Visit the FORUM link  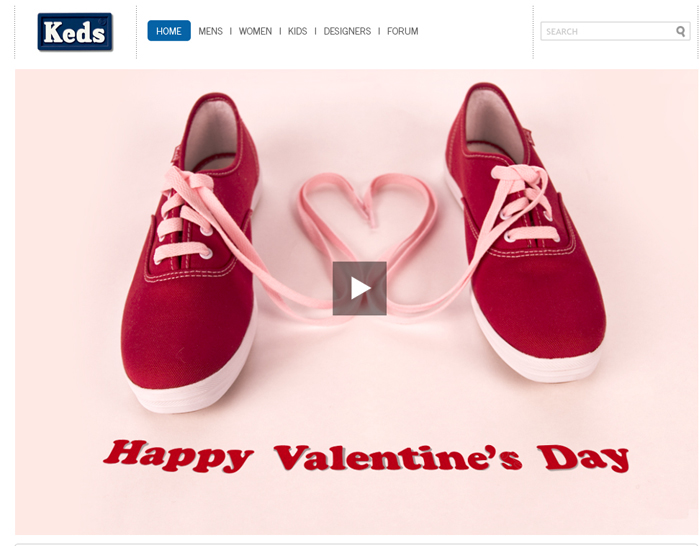[x=403, y=31]
